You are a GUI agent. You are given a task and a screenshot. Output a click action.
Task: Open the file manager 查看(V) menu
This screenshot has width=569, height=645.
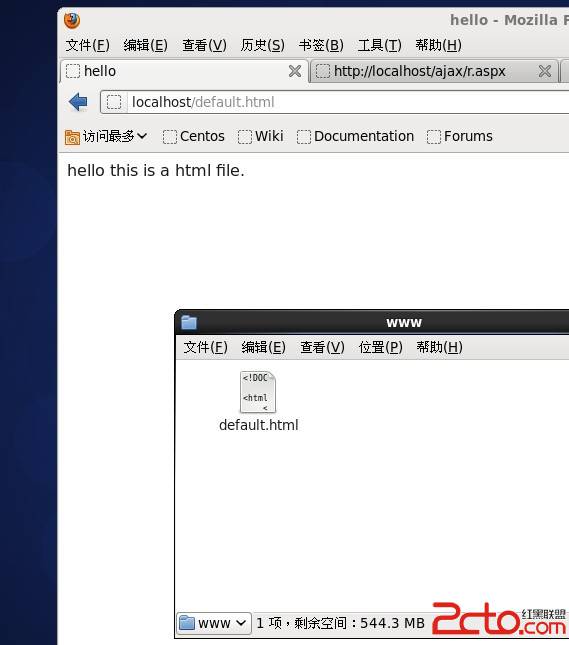(322, 347)
